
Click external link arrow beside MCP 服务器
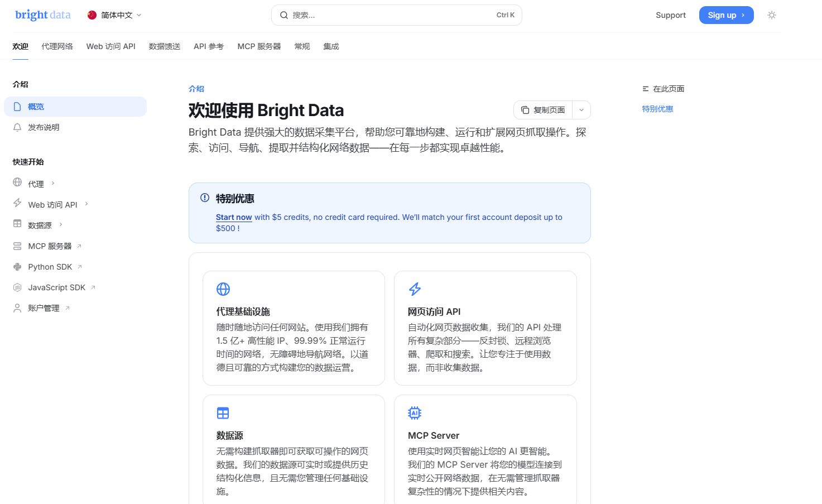pos(79,246)
